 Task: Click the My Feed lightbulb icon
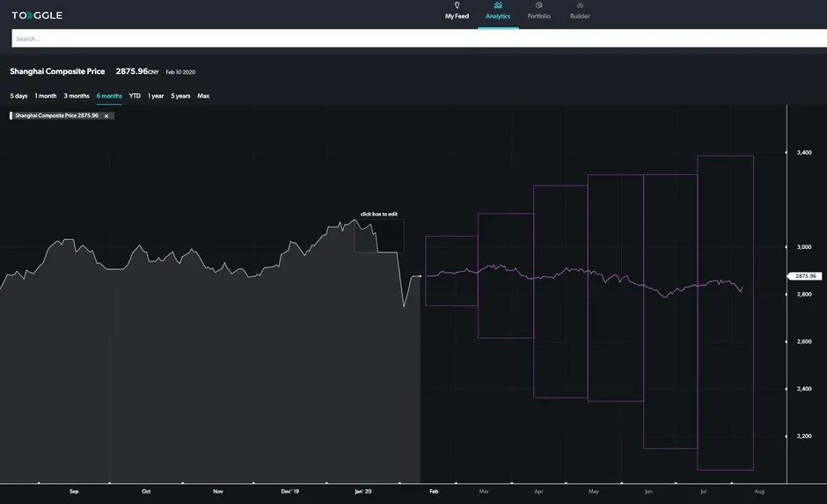[x=457, y=5]
